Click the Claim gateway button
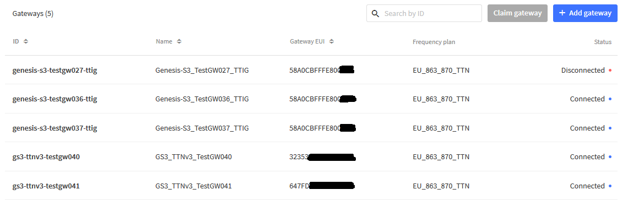Viewport: 644px width, 200px height. coord(517,13)
